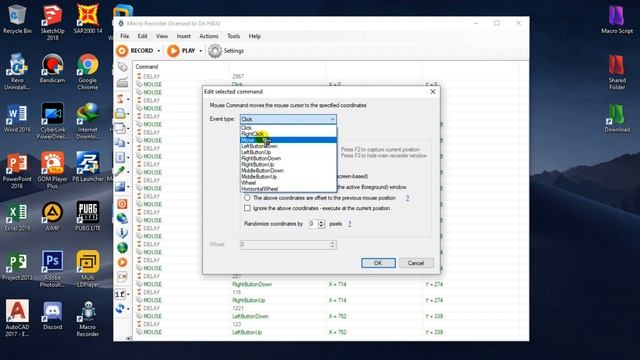The height and width of the screenshot is (360, 640).
Task: Choose 'MiddleButtonUp' from Event type list
Action: [288, 177]
